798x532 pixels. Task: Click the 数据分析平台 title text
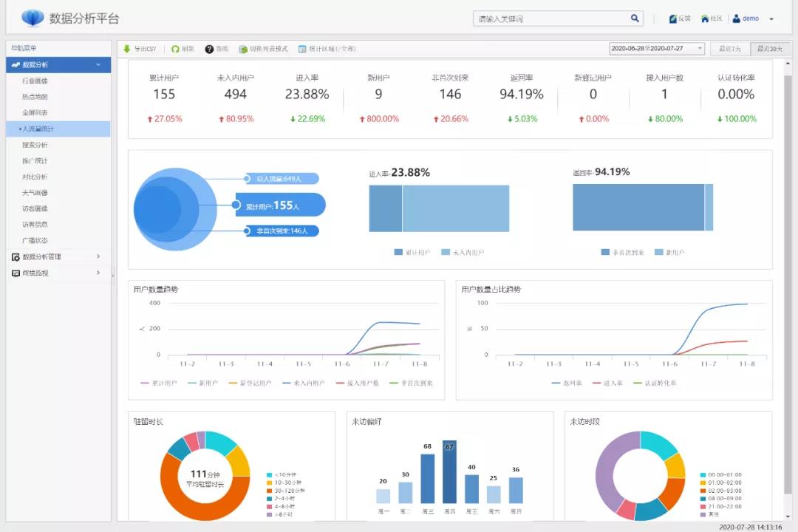tap(84, 18)
